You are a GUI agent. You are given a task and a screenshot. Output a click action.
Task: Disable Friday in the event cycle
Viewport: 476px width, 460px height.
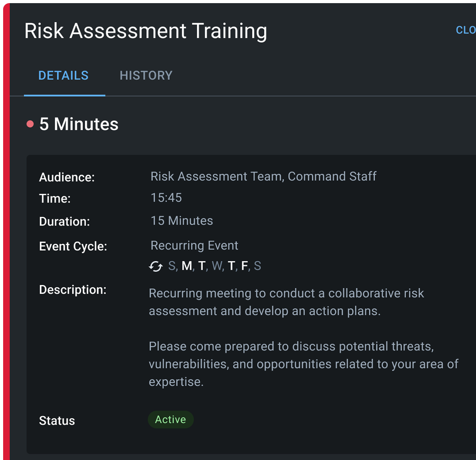(244, 266)
